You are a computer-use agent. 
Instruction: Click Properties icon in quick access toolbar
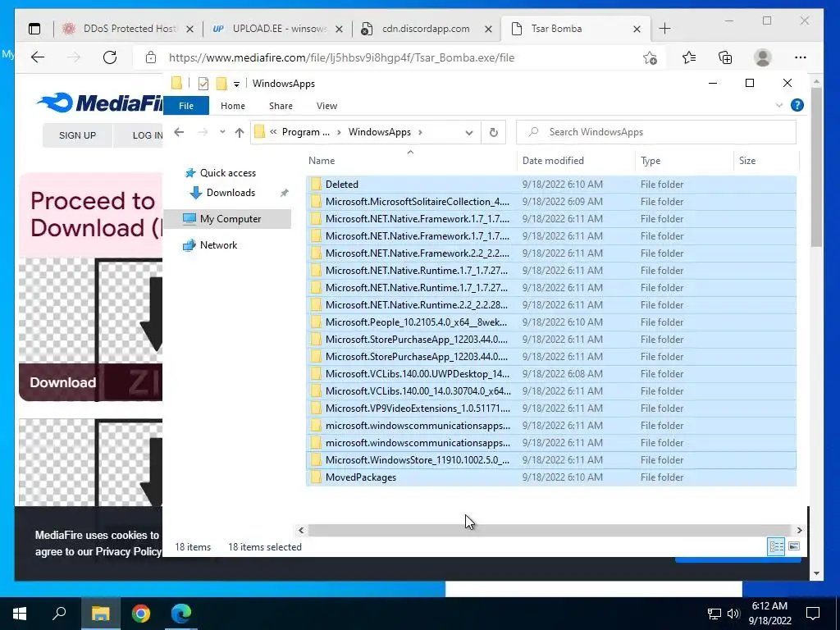203,84
